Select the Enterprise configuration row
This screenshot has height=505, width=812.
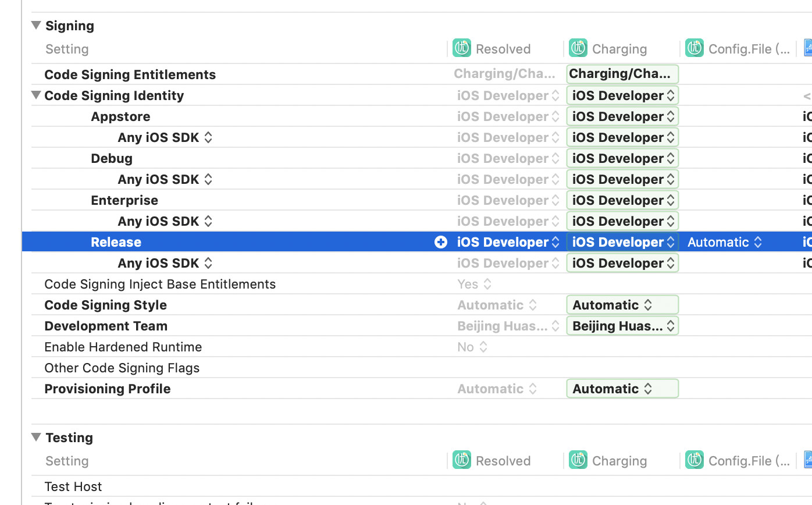point(124,200)
